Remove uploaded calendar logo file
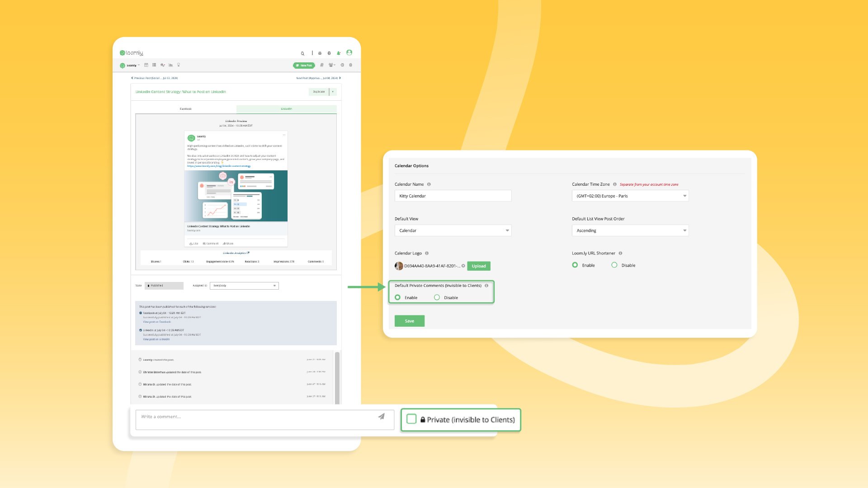Viewport: 868px width, 488px height. 463,266
